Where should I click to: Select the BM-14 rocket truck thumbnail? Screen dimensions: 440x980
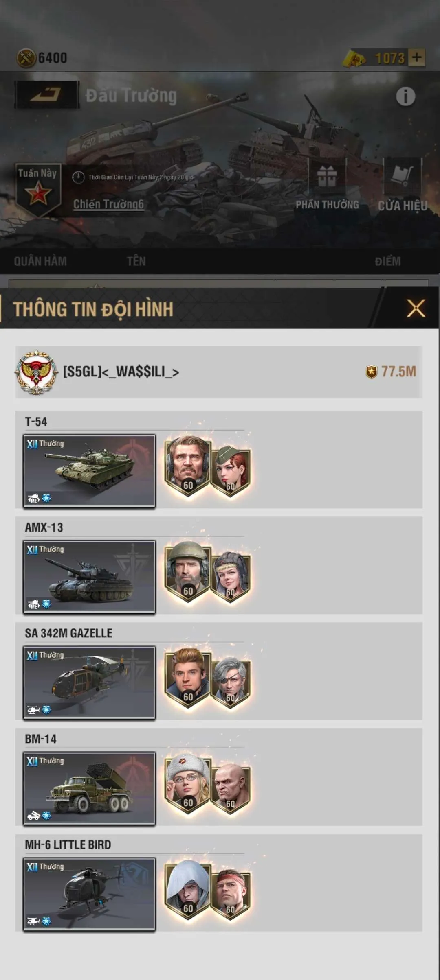(89, 788)
